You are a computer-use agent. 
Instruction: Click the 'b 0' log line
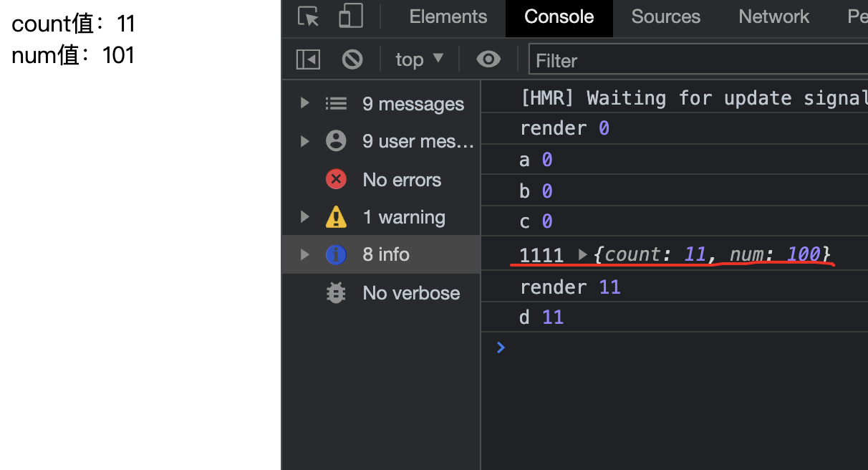[x=674, y=191]
